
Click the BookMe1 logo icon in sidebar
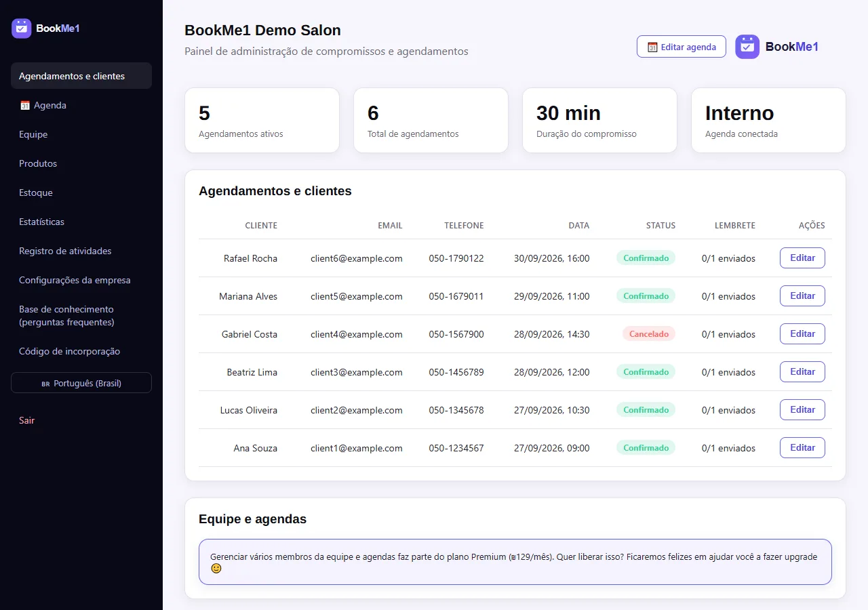click(x=22, y=28)
